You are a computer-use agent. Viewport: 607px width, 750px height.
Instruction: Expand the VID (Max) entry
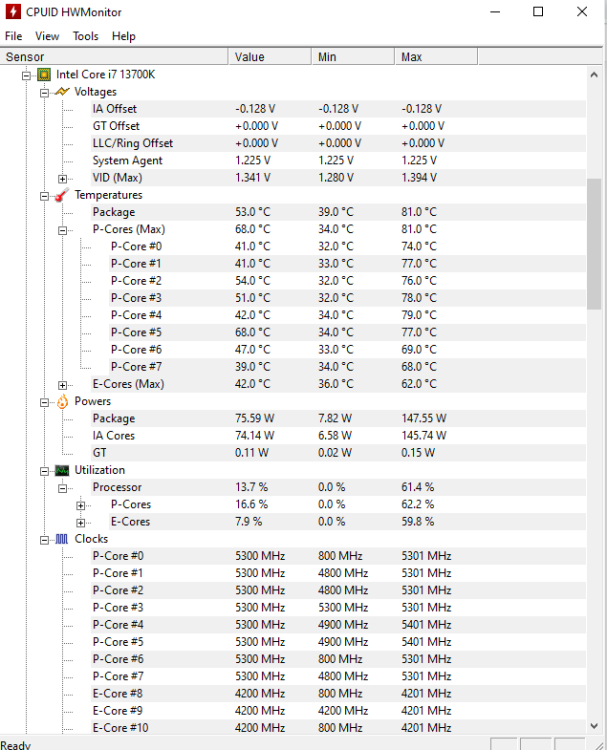(x=63, y=179)
